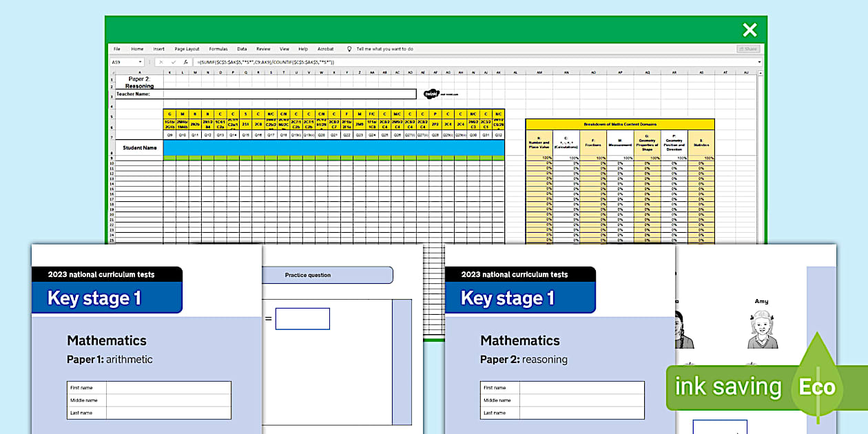This screenshot has height=434, width=868.
Task: Expand the formula bar with its chevron
Action: [758, 62]
